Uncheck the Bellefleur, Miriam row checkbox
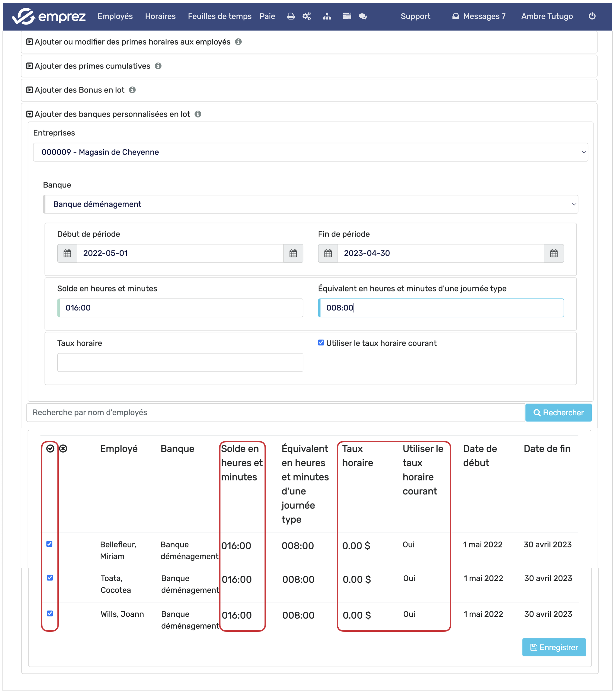Screen dimensions: 616x693 click(x=50, y=544)
